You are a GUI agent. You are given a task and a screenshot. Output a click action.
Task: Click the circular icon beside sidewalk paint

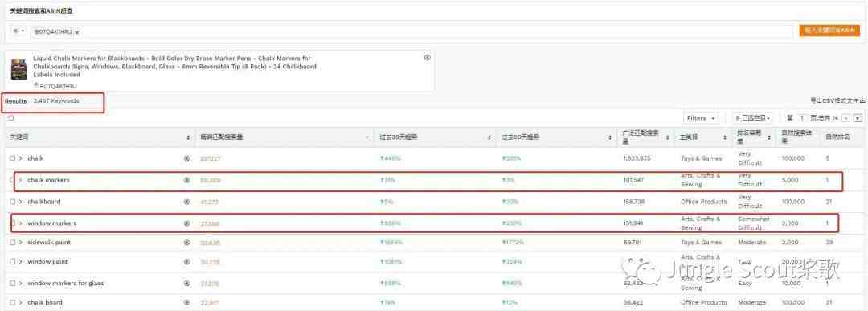[186, 243]
